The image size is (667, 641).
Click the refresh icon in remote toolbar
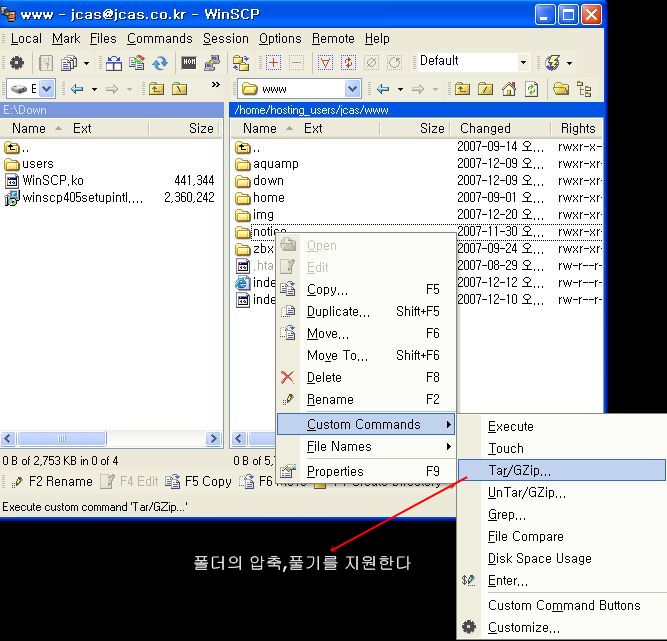[531, 89]
